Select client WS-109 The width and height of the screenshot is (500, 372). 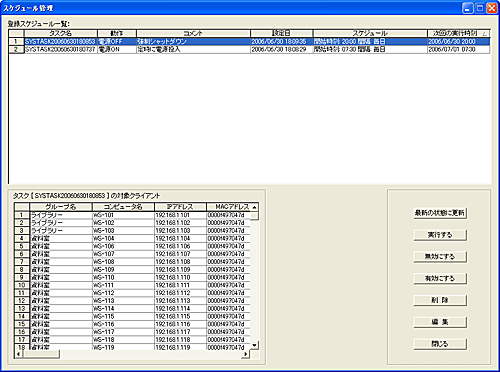coord(123,270)
